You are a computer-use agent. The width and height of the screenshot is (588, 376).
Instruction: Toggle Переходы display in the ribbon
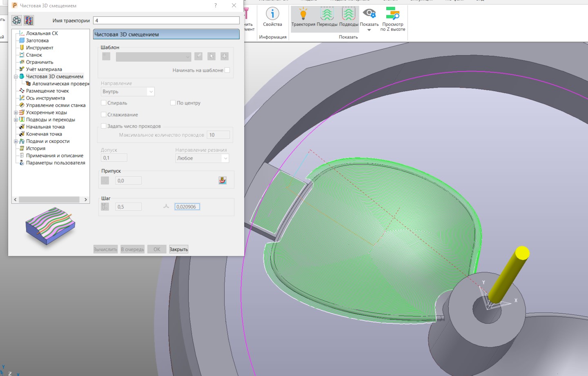[x=327, y=17]
